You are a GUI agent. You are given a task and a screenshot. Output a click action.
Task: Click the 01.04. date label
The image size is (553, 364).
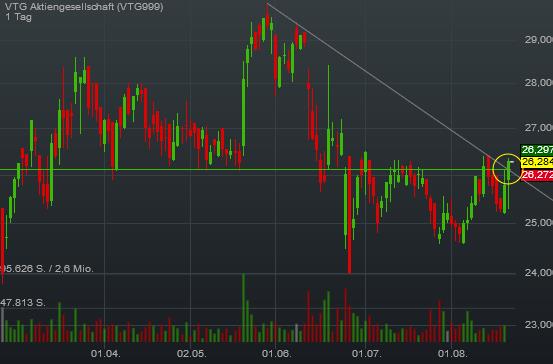[x=105, y=353]
